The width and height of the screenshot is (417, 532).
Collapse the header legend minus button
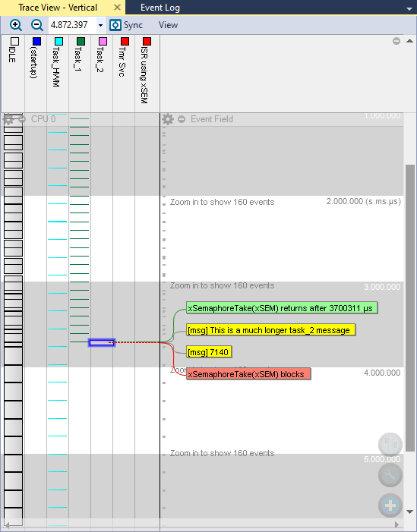pyautogui.click(x=396, y=41)
